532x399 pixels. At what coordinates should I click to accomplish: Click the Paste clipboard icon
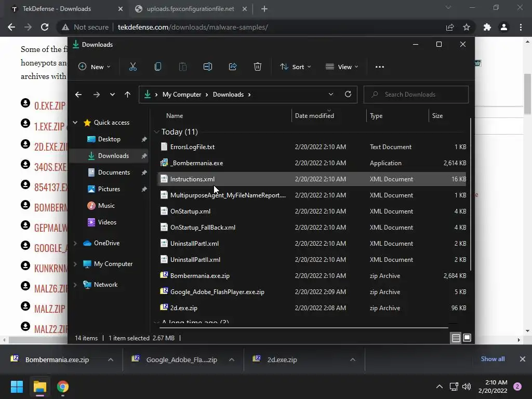point(182,67)
